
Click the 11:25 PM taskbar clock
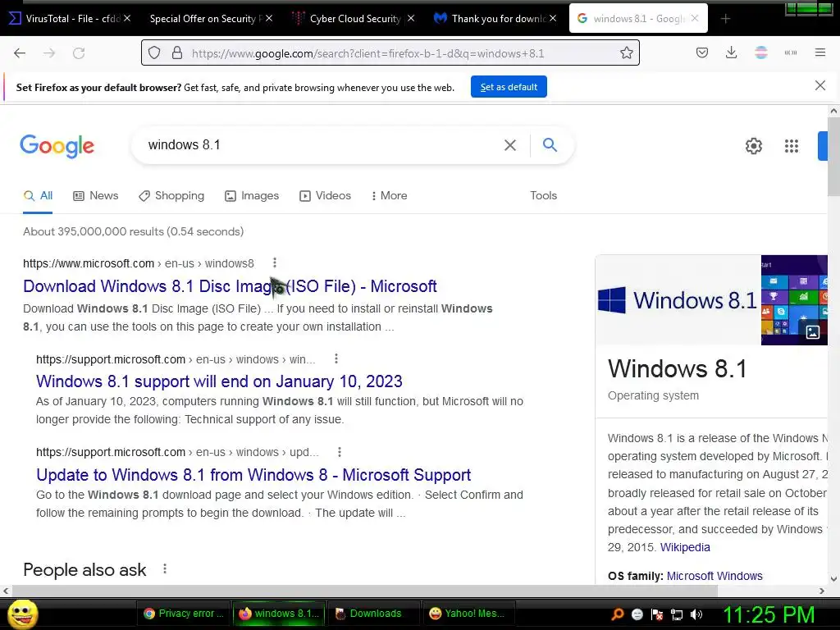(769, 614)
